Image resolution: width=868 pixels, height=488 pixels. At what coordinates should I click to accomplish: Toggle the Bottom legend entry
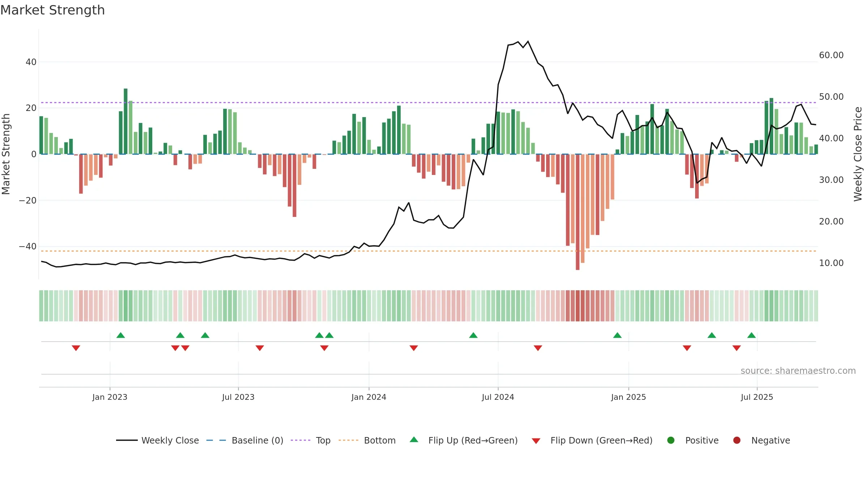tap(367, 440)
